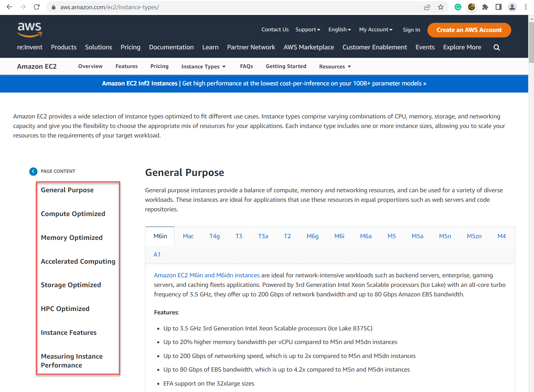Switch to the M6i tab
This screenshot has height=392, width=534.
pyautogui.click(x=339, y=236)
